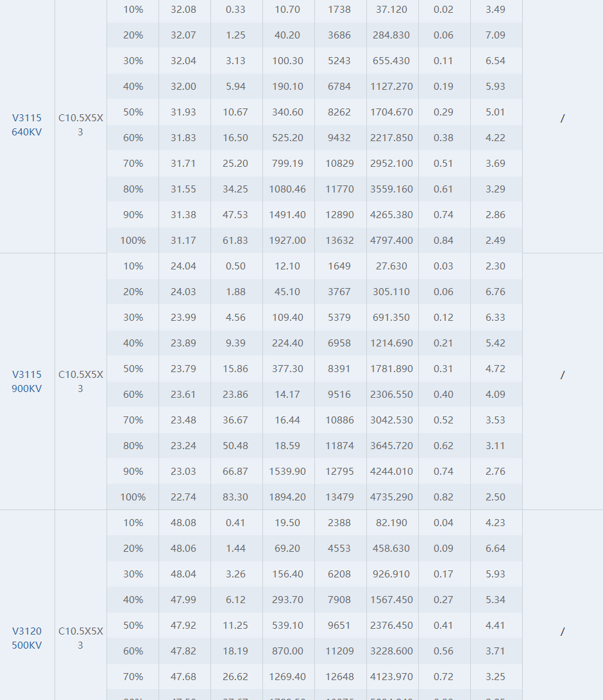Click the 12648 value cell
The image size is (603, 700).
coord(339,677)
